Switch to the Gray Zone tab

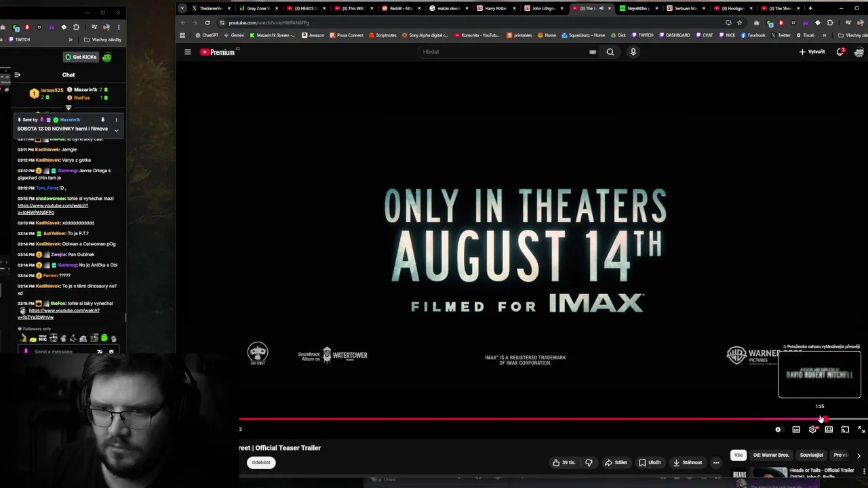pos(258,8)
